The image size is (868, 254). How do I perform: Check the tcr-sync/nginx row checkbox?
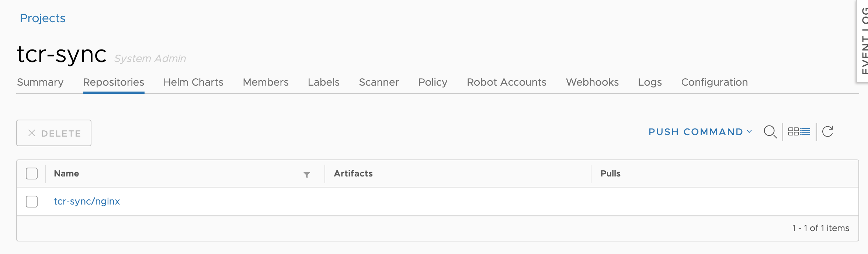click(x=32, y=202)
